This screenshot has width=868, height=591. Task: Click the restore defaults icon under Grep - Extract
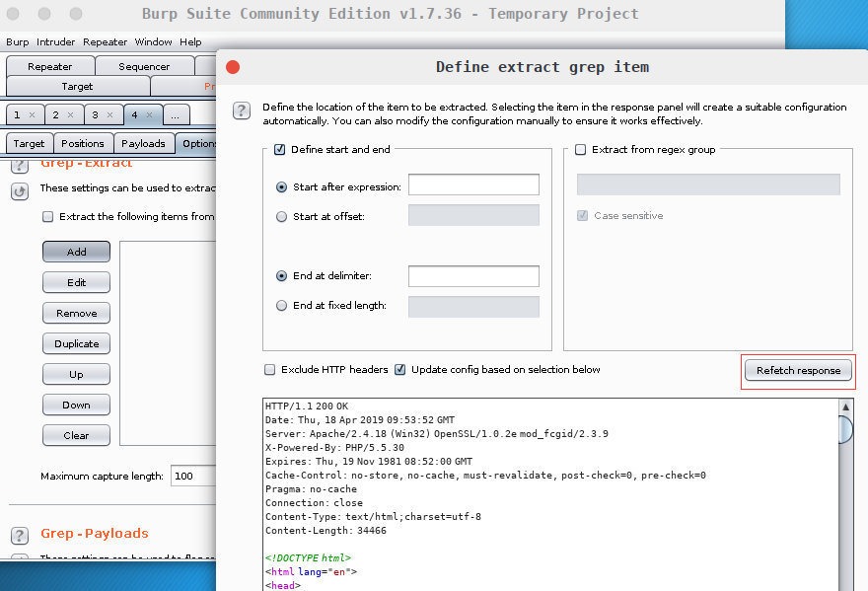[x=20, y=191]
